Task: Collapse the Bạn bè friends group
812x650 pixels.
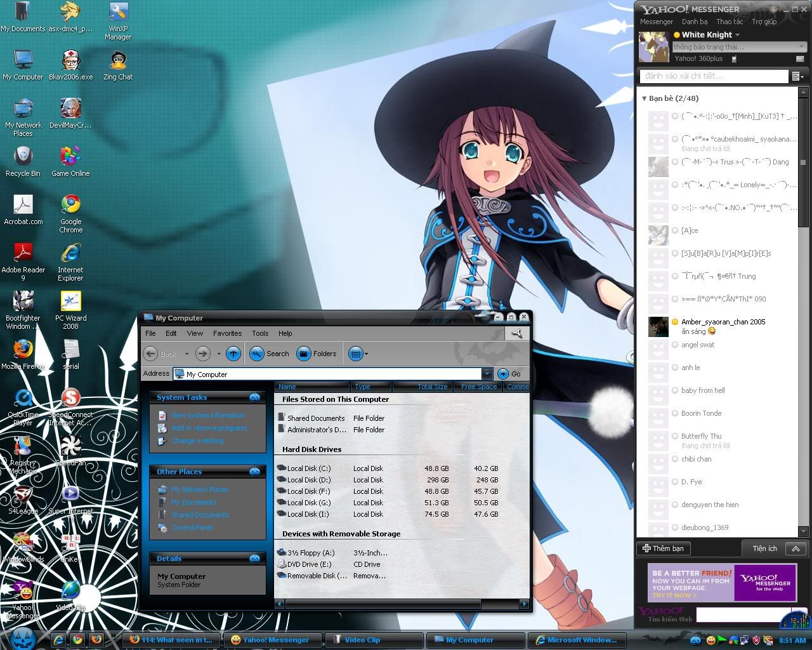Action: [x=644, y=98]
